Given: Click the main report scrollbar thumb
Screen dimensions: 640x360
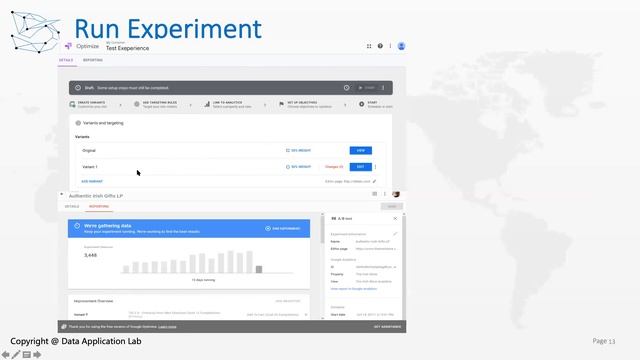Looking at the screenshot, I should 322,229.
